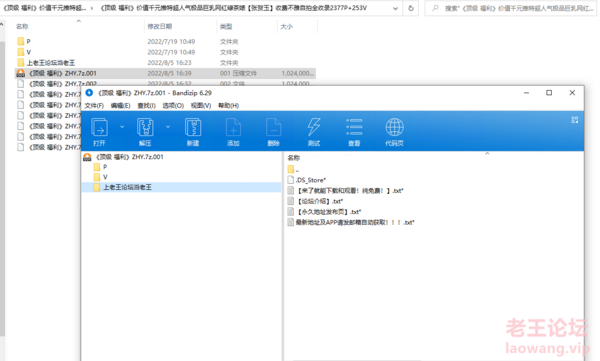Image resolution: width=600 pixels, height=361 pixels.
Task: Click the Explorer refresh button
Action: click(x=411, y=8)
